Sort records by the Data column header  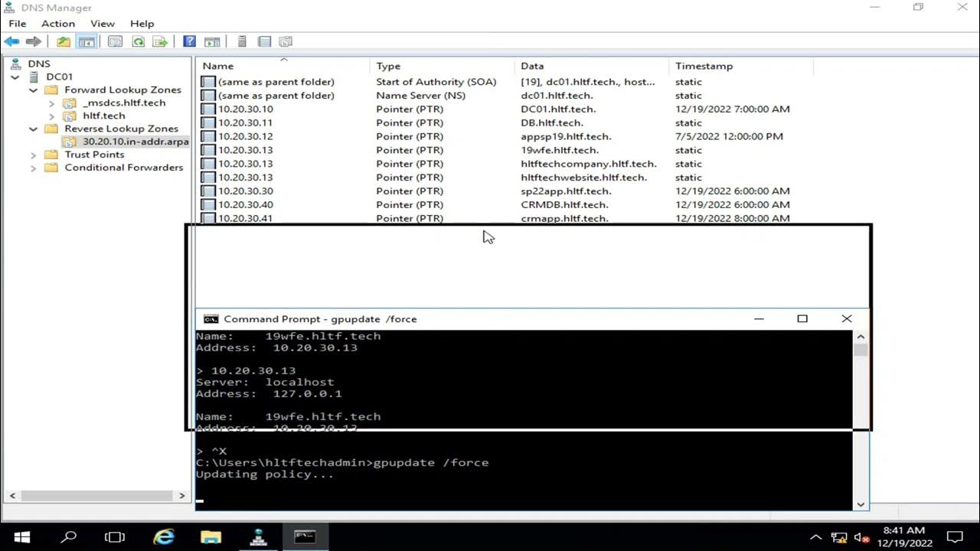coord(592,66)
